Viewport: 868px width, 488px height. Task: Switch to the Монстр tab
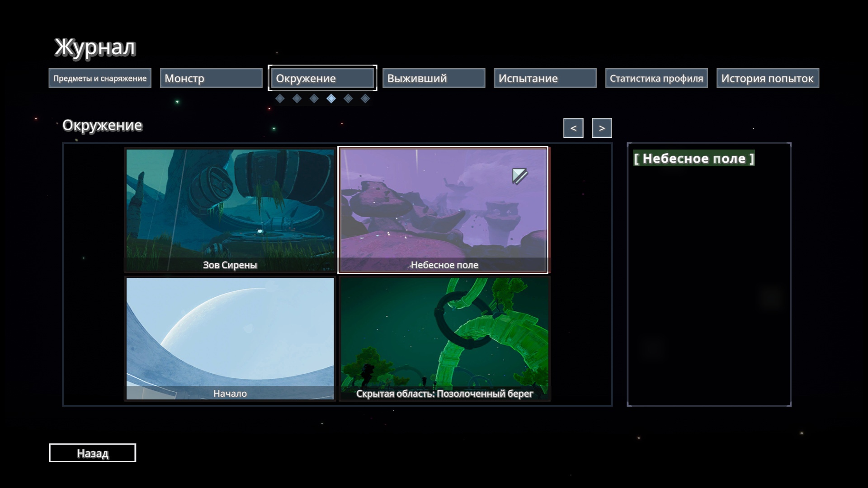(211, 78)
